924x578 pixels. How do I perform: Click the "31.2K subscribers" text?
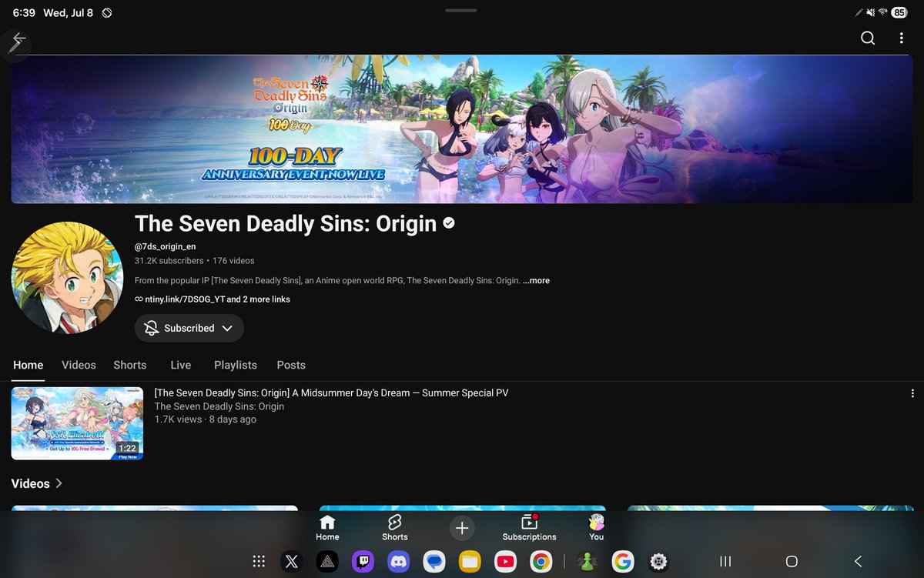tap(169, 261)
